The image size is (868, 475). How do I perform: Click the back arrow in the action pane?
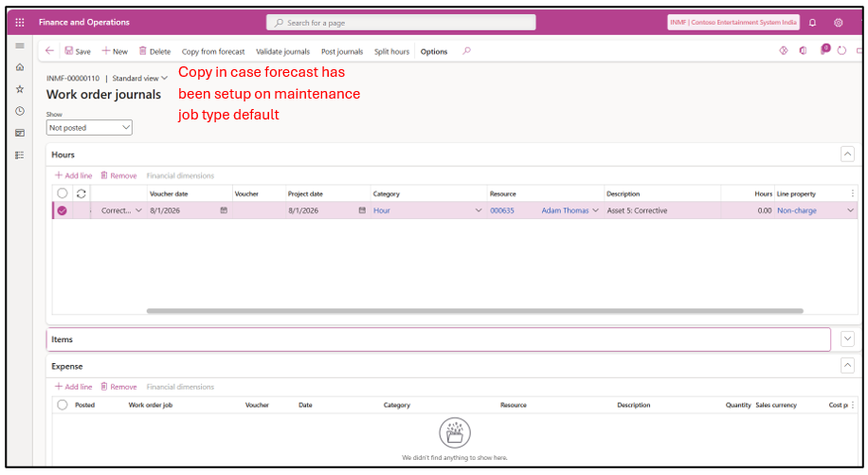[x=49, y=51]
